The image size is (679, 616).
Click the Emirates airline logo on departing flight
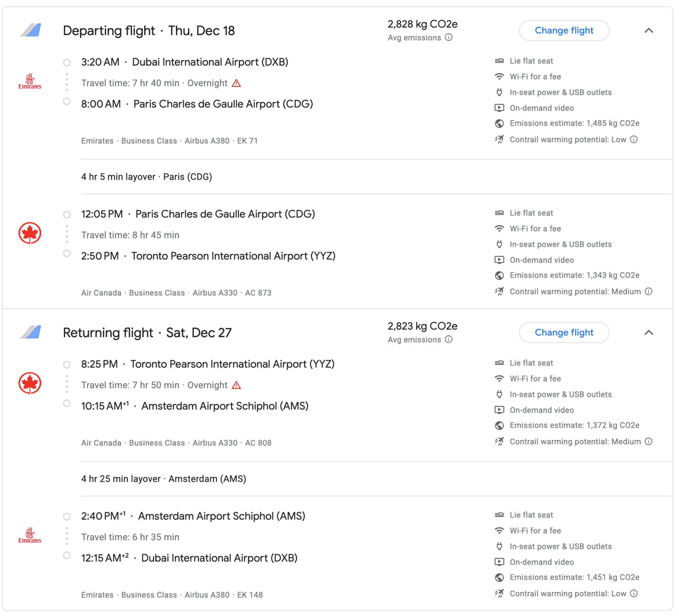coord(30,81)
